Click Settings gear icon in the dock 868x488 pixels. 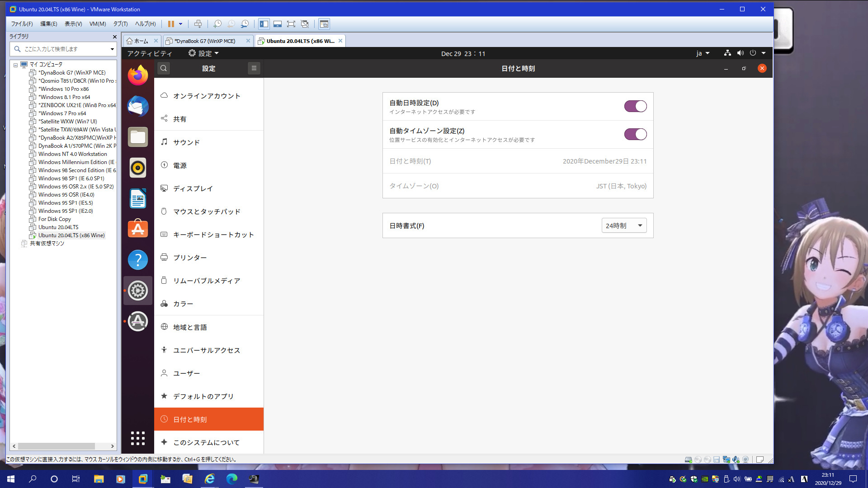pos(138,291)
